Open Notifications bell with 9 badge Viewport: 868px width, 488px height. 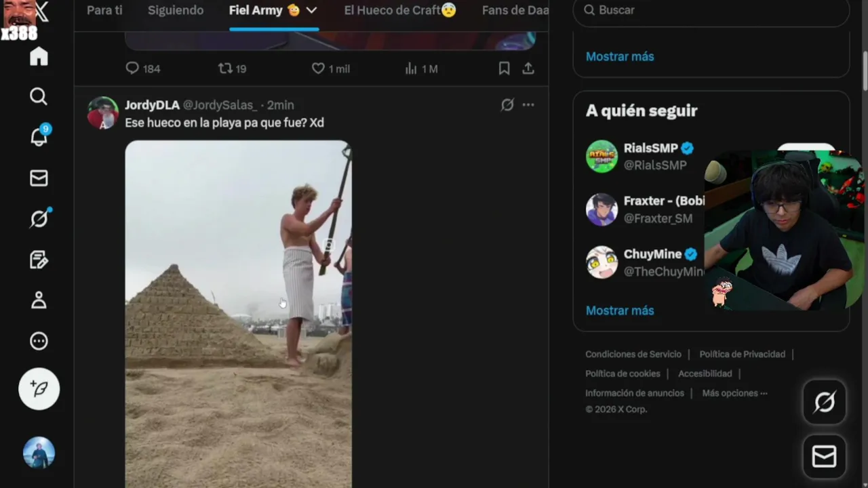(x=39, y=136)
